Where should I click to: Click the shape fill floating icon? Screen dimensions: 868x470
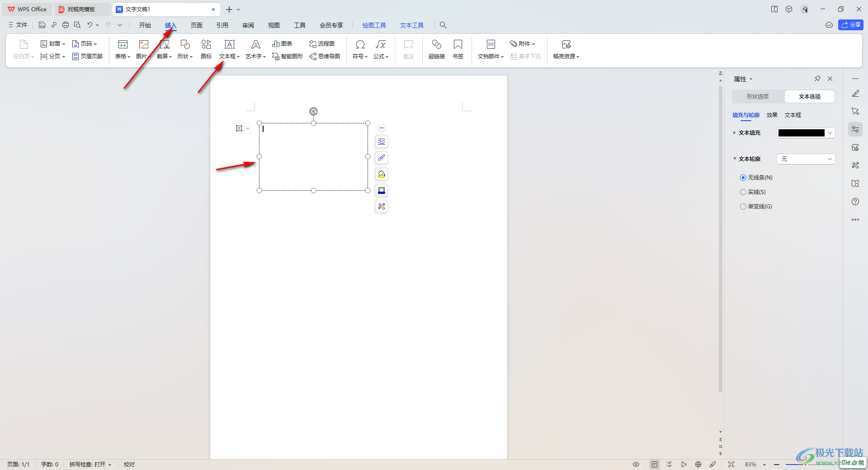pyautogui.click(x=382, y=174)
